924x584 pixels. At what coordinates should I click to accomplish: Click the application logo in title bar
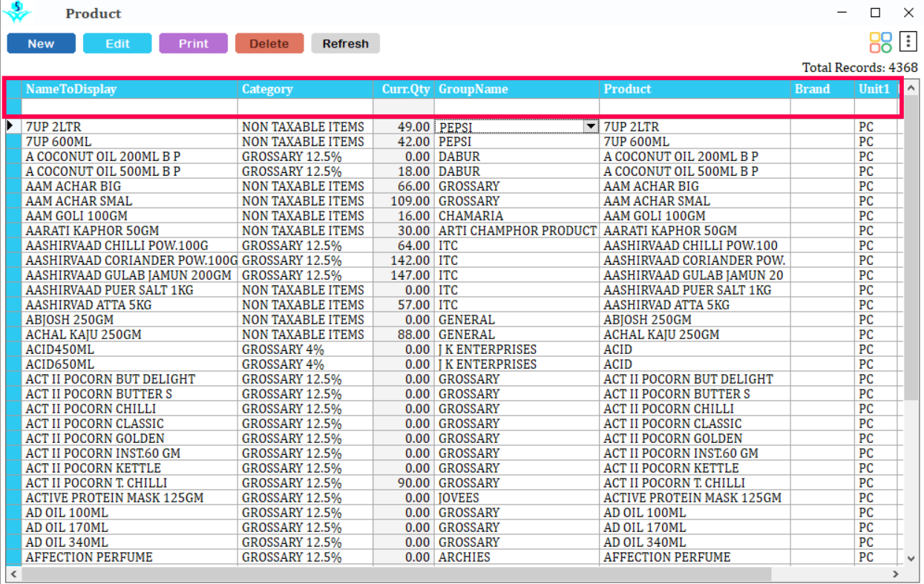(17, 13)
